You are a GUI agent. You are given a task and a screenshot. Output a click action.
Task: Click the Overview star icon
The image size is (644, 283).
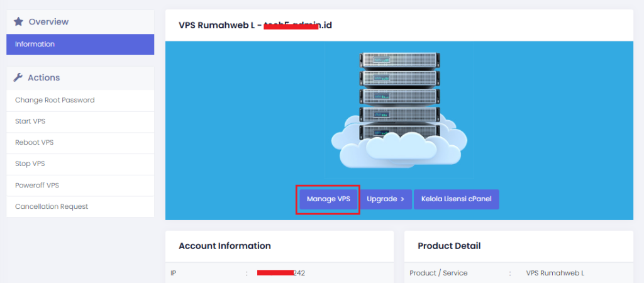18,22
